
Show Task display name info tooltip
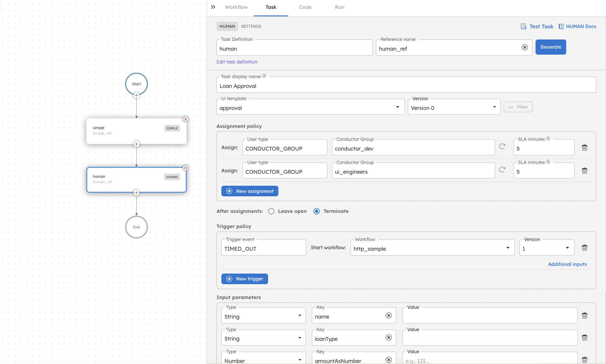[x=264, y=76]
